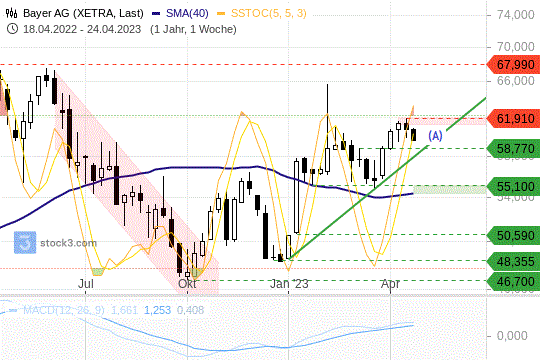Click the Okt time axis label
540x360 pixels.
tap(187, 284)
